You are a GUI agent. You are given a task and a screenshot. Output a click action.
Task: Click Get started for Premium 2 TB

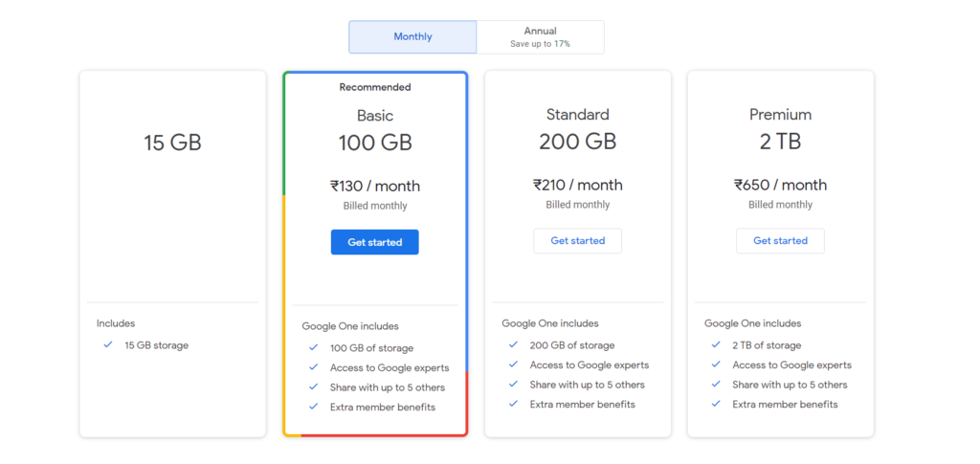click(780, 241)
